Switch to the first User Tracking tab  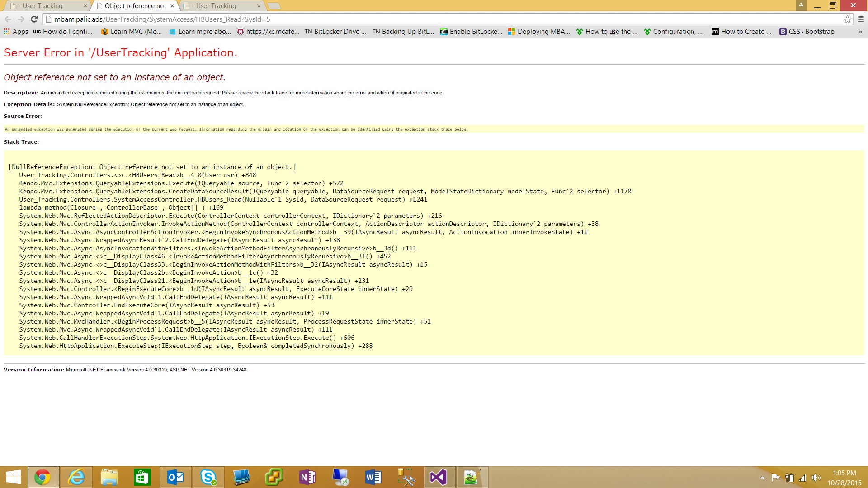[43, 6]
